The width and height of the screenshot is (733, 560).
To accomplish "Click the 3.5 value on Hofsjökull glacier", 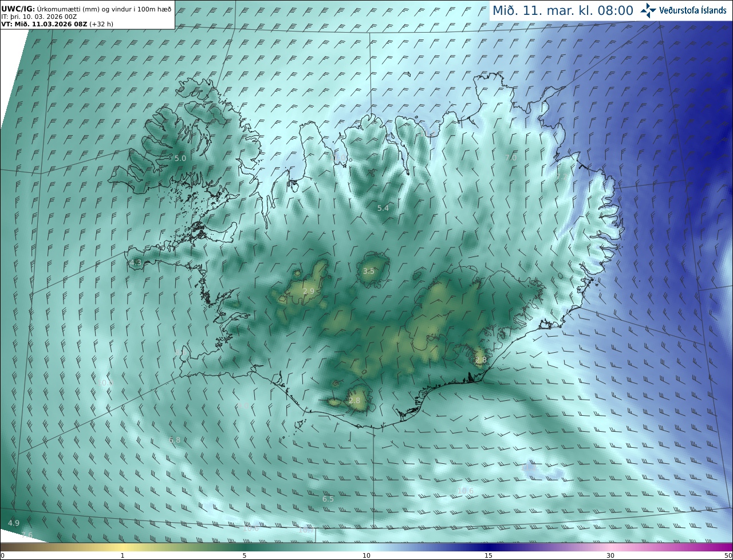I will 369,271.
